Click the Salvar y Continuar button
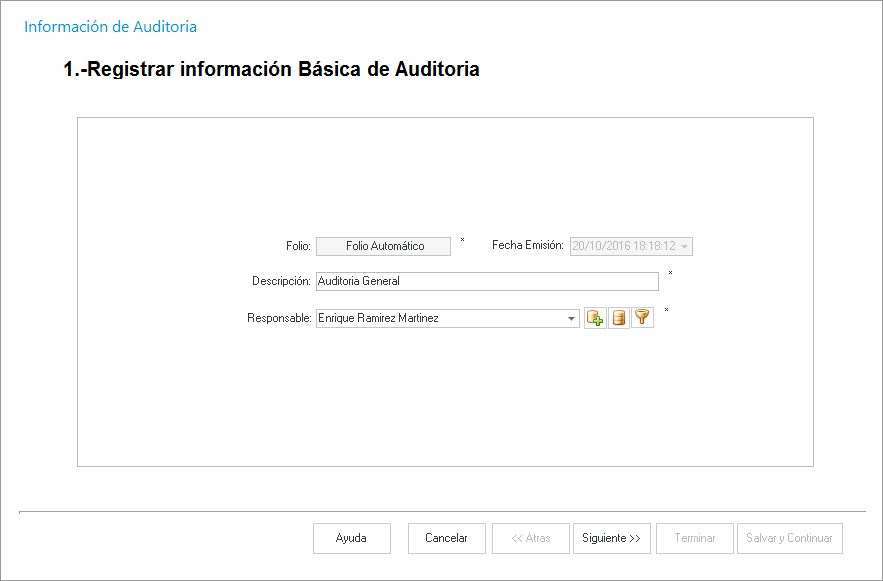The width and height of the screenshot is (883, 581). pos(789,538)
